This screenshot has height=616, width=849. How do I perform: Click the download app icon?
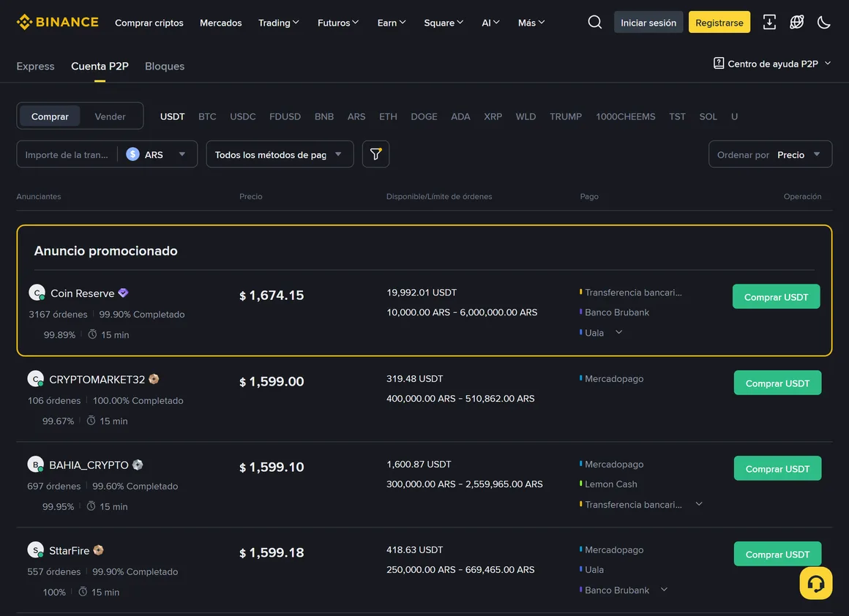tap(769, 22)
